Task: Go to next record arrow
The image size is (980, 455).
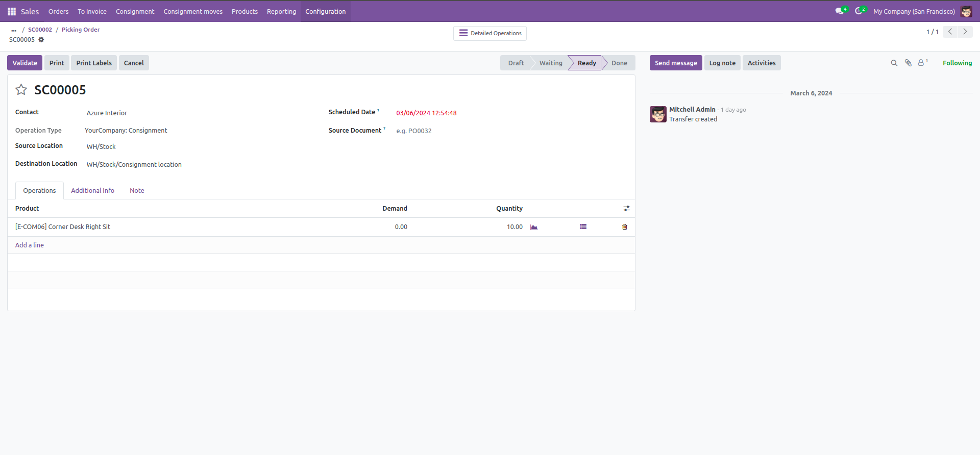Action: (x=965, y=32)
